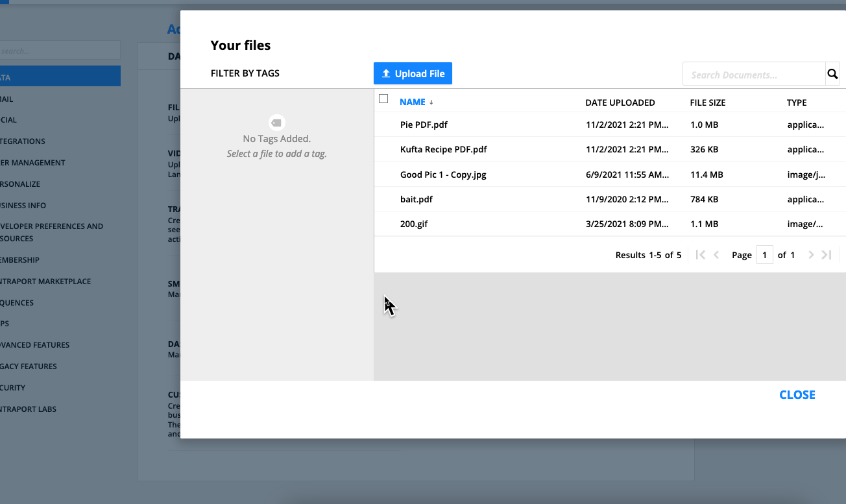The height and width of the screenshot is (504, 846).
Task: Select Kufta Recipe PDF.pdf file
Action: click(443, 149)
